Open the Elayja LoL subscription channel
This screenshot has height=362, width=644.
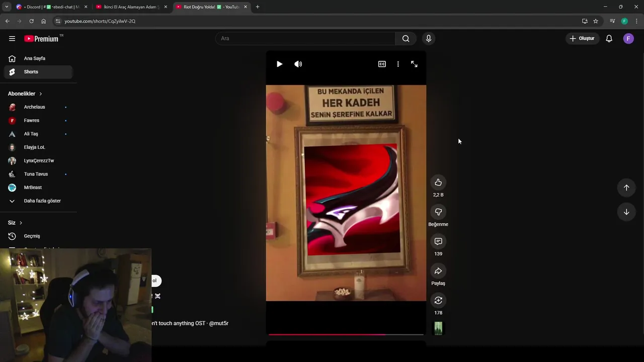[38, 147]
